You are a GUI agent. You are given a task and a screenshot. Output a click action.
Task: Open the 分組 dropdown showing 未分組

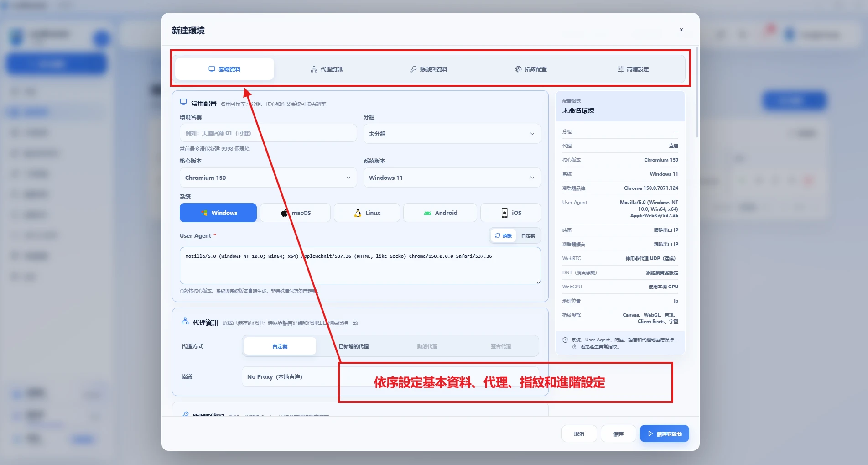coord(452,134)
